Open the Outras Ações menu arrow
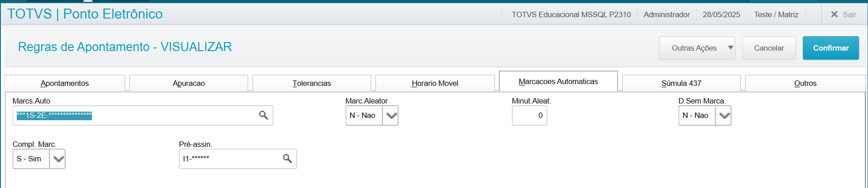 [x=730, y=48]
